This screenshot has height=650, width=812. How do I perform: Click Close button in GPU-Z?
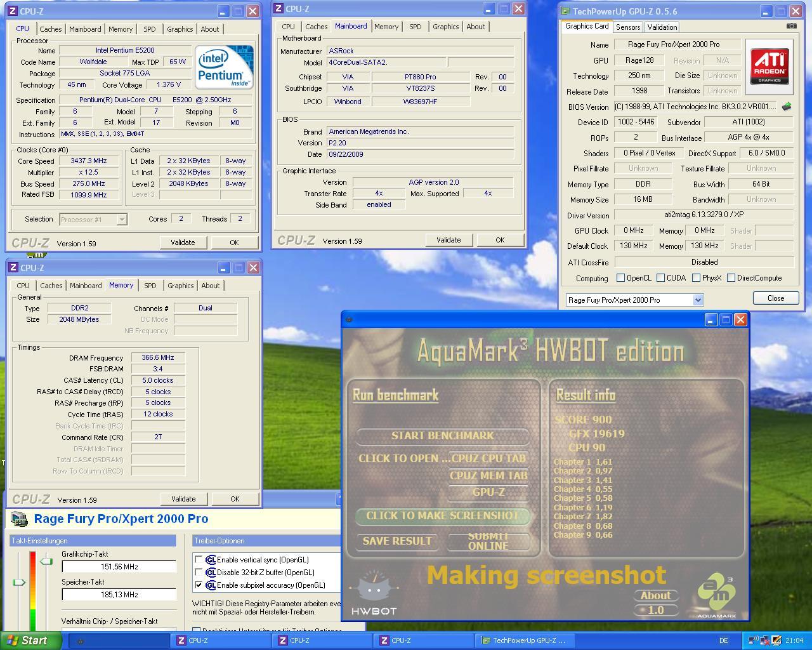(x=775, y=298)
